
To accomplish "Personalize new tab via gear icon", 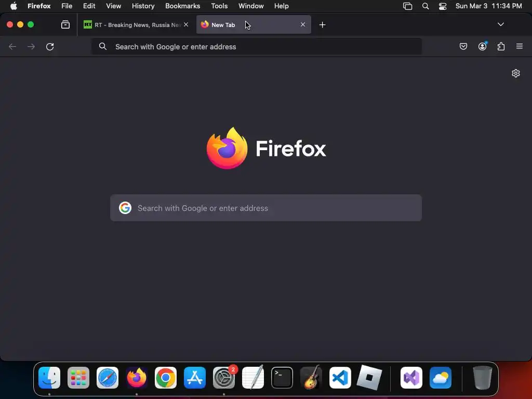I will tap(516, 73).
